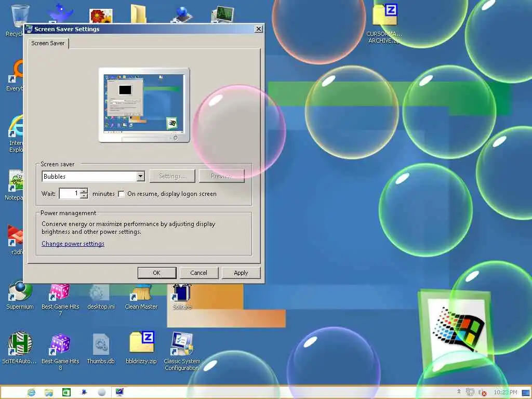Enable On resume, display logon screen checkbox

pos(121,194)
